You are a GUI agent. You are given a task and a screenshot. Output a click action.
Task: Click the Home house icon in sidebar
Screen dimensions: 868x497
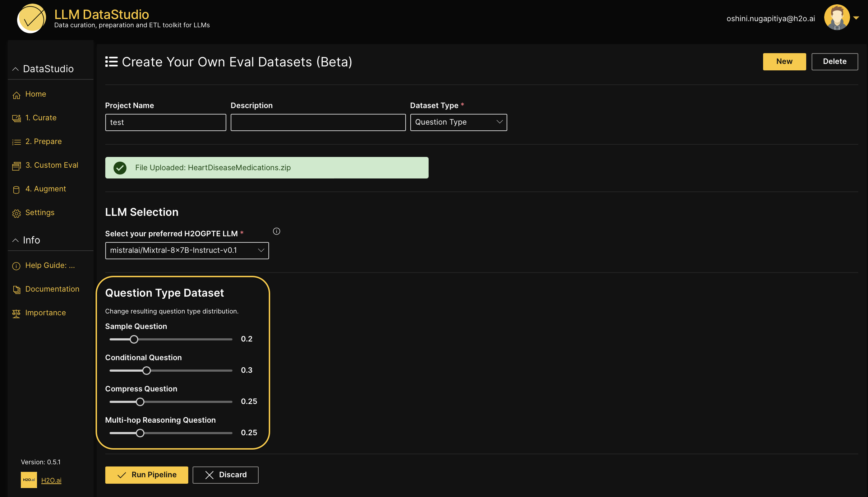point(16,95)
